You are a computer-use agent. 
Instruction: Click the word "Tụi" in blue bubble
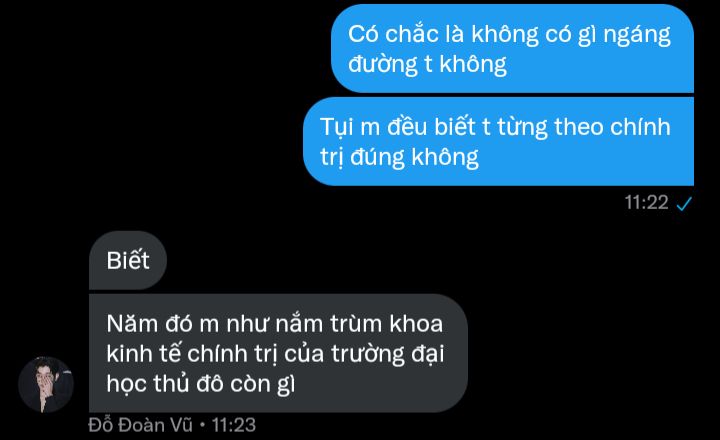click(x=337, y=127)
